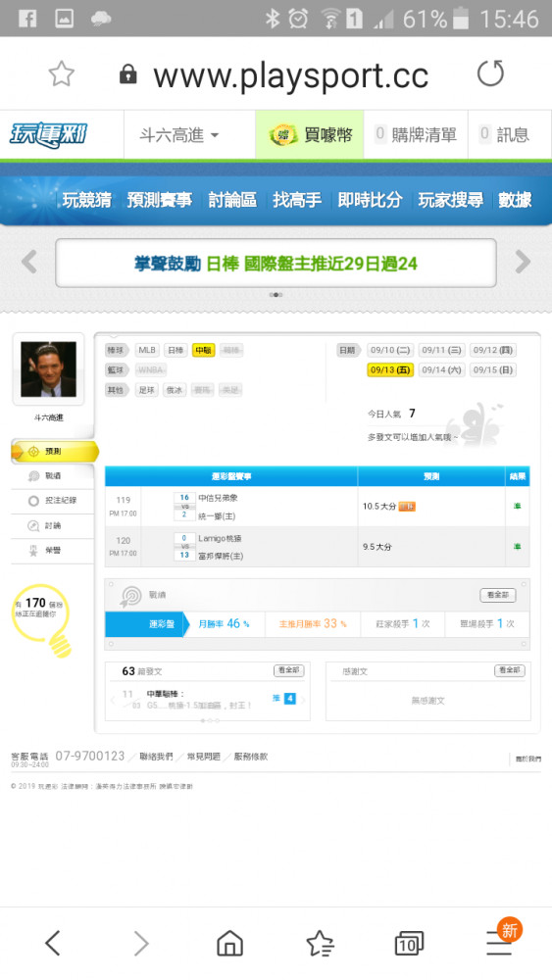Open the 榮譽 sidebar tab

[x=53, y=551]
